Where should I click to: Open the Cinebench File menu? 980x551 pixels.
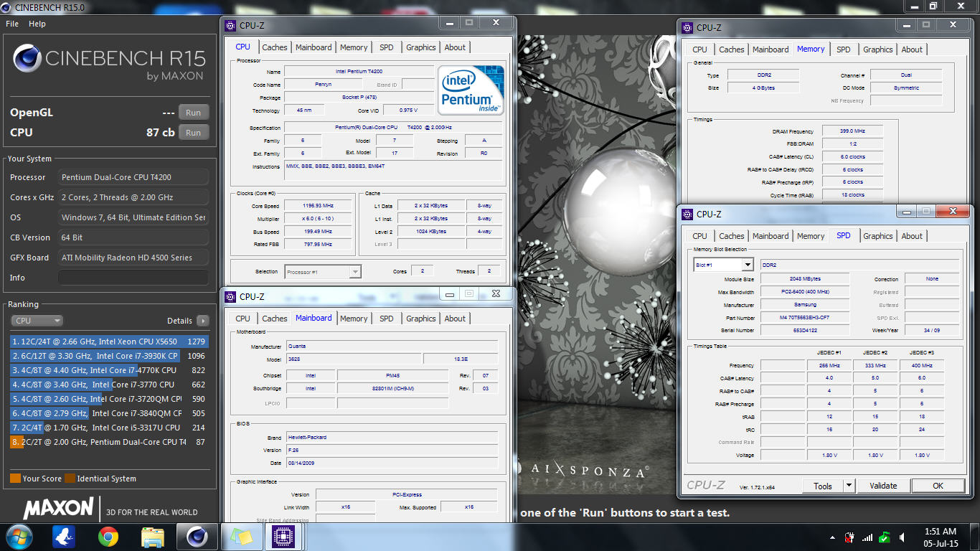[12, 24]
